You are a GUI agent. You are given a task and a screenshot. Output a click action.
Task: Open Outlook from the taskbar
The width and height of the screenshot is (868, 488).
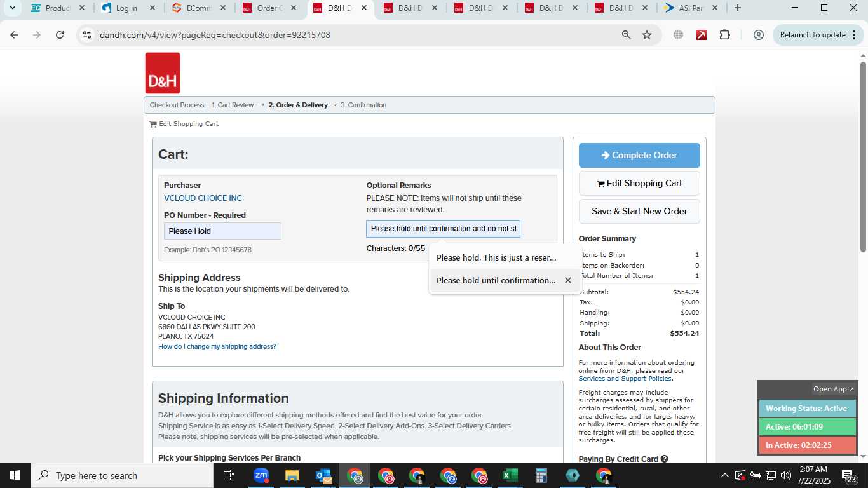click(x=323, y=475)
